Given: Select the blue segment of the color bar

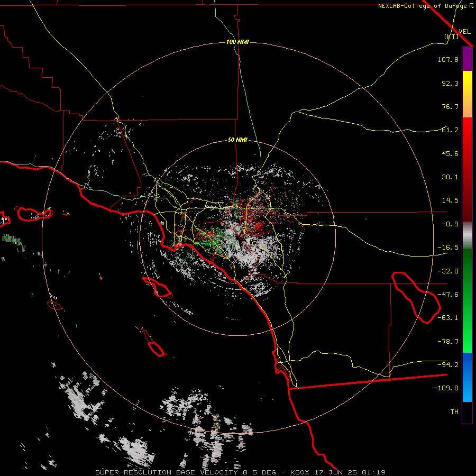Looking at the screenshot, I should click(x=467, y=377).
